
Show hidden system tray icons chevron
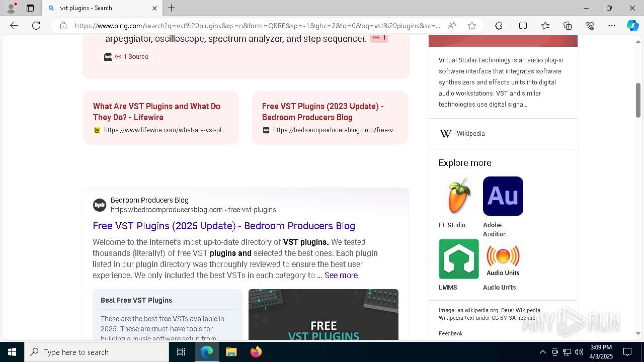click(542, 352)
